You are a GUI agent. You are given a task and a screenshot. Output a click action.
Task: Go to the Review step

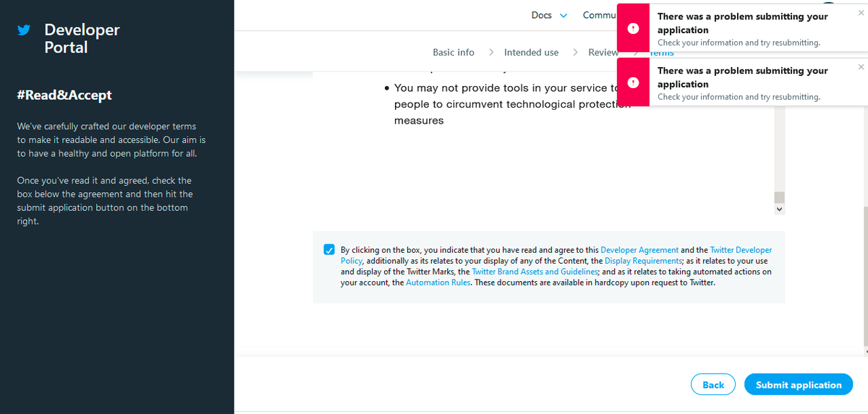(603, 52)
